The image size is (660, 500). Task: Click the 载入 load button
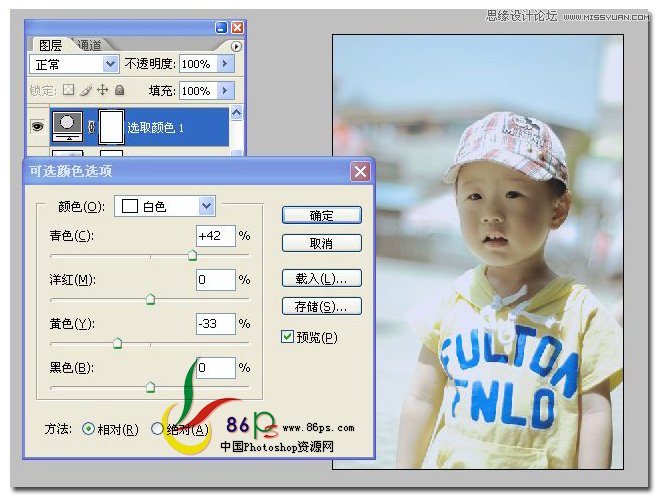pyautogui.click(x=322, y=278)
